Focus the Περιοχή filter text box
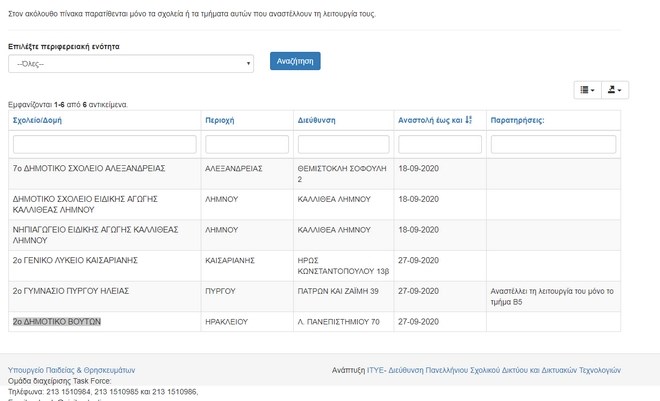 (247, 145)
